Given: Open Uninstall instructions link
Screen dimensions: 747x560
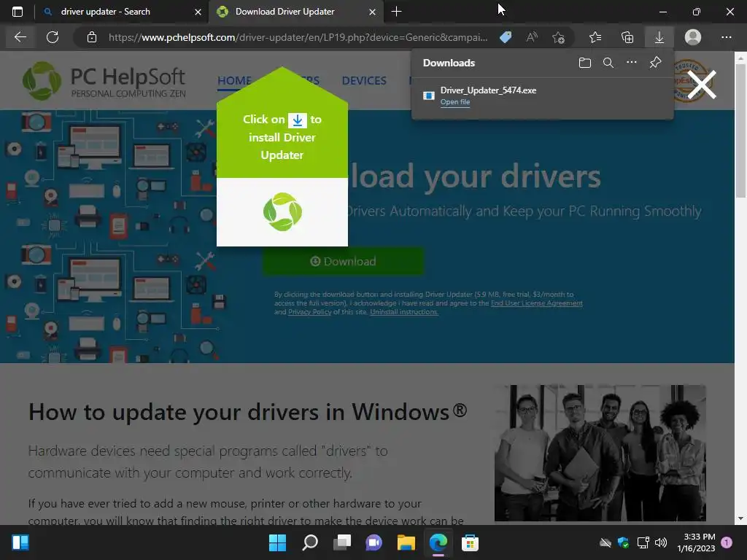Looking at the screenshot, I should tap(404, 312).
